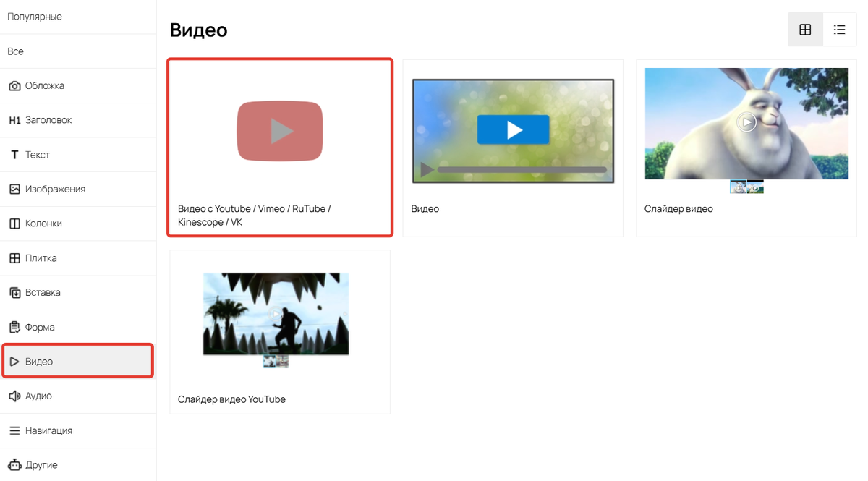Screen dimensions: 868x481
Task: Click the 'Видео' block card caption
Action: [425, 209]
